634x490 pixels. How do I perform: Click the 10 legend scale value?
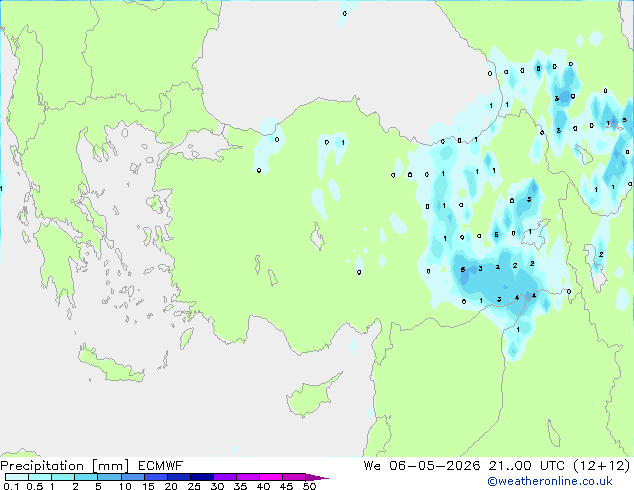tap(125, 486)
